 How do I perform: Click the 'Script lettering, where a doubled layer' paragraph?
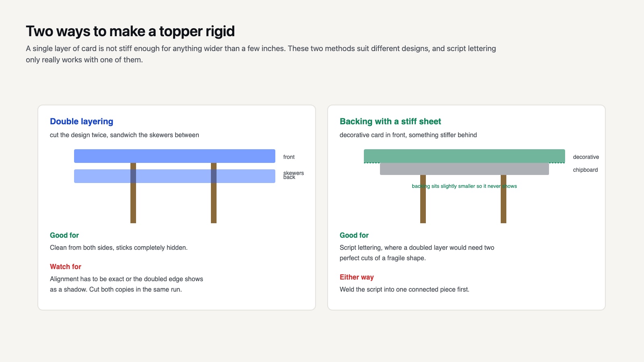tap(417, 253)
